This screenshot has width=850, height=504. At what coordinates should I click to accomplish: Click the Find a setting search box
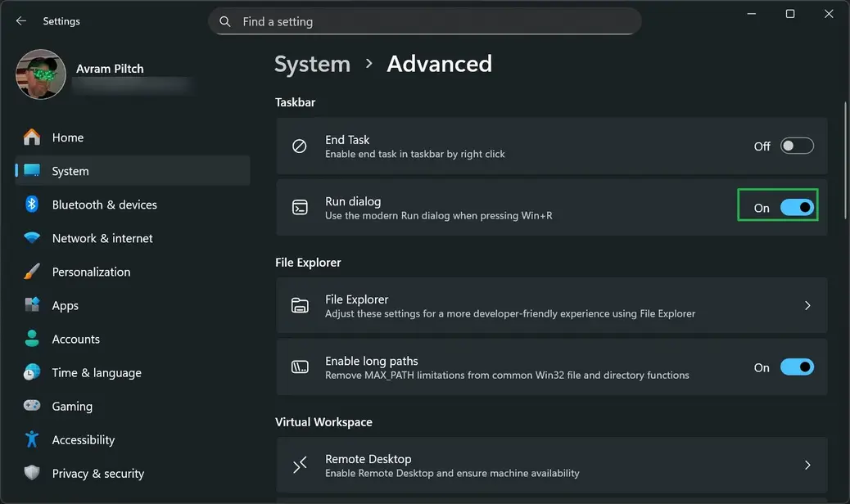click(x=425, y=21)
